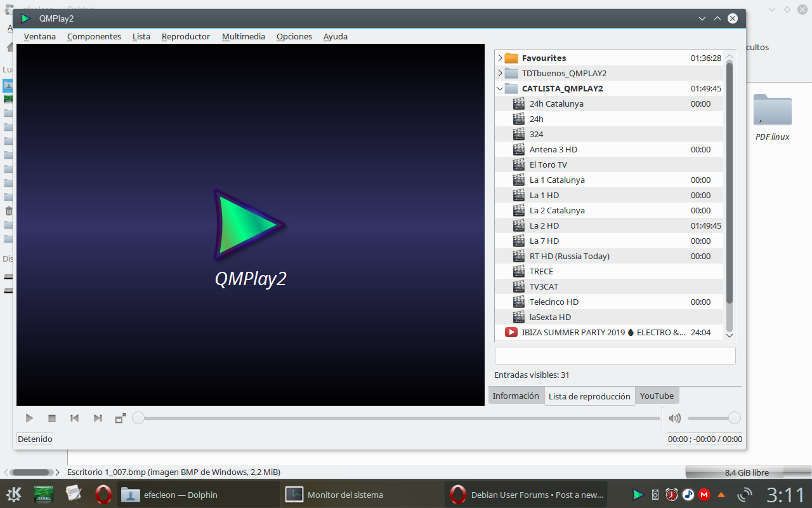The height and width of the screenshot is (508, 812).
Task: Open the Componentes menu
Action: (94, 36)
